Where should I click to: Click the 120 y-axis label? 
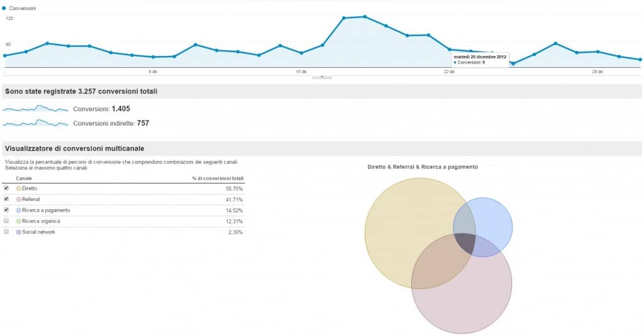coord(9,18)
